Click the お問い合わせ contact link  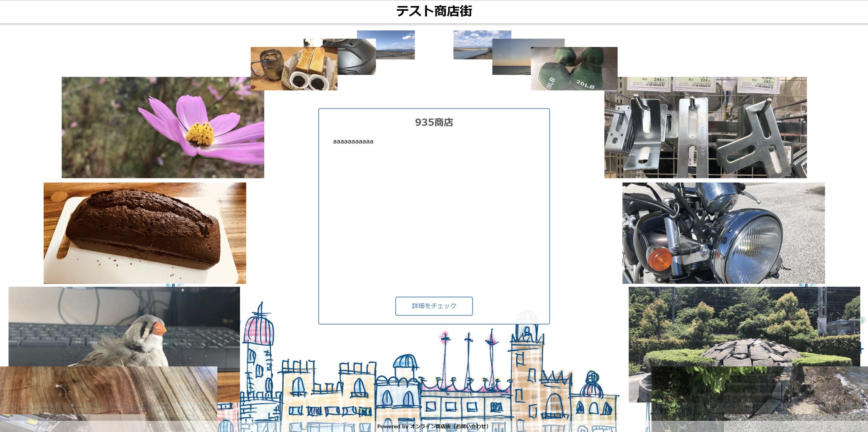pyautogui.click(x=471, y=426)
